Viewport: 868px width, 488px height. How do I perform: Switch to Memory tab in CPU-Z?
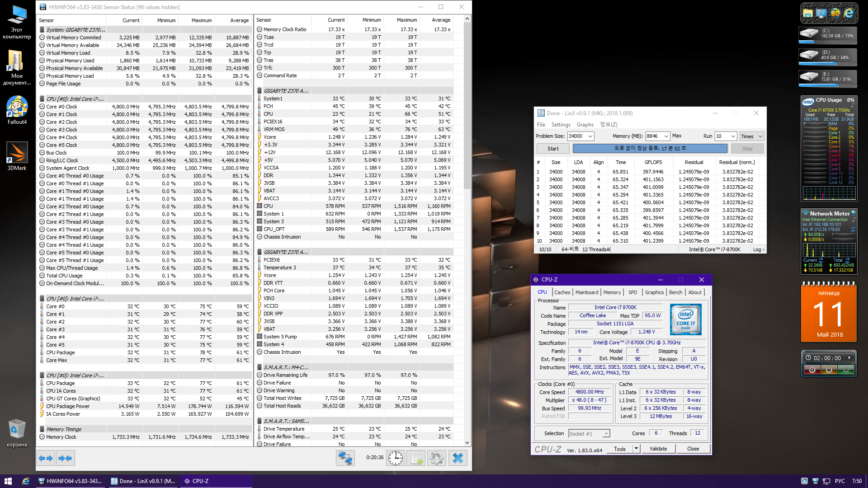pyautogui.click(x=612, y=292)
